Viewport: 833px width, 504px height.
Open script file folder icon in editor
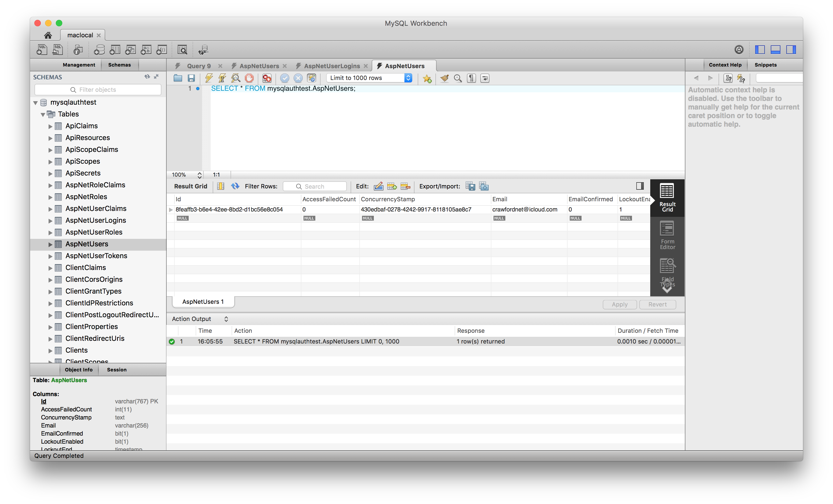point(178,78)
